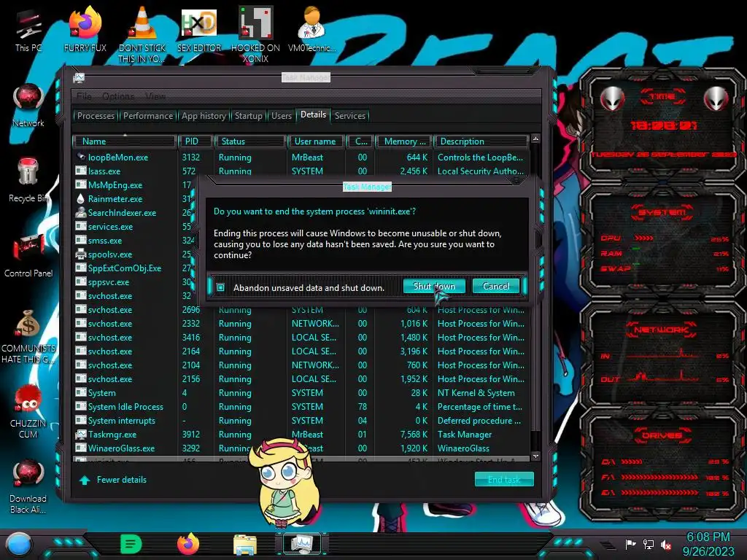
Task: Open the Options menu
Action: coord(118,96)
